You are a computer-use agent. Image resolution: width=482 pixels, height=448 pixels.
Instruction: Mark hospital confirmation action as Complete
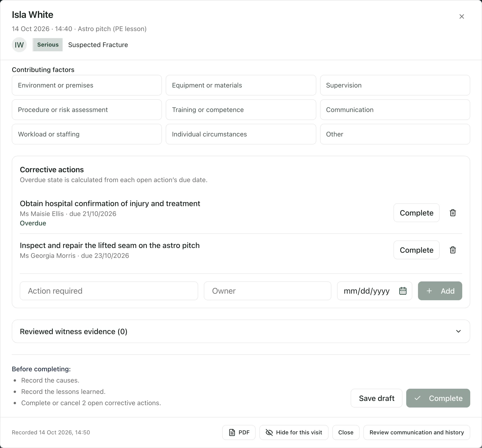(x=416, y=213)
